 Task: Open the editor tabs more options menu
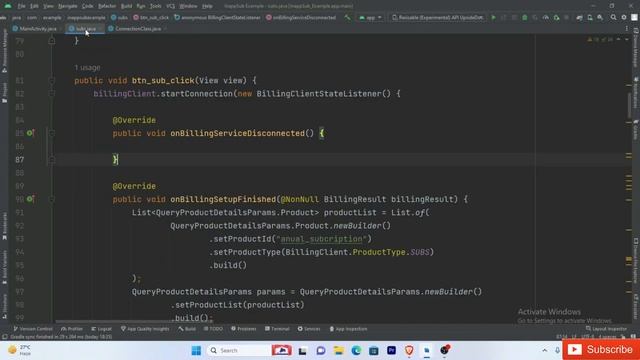click(627, 29)
